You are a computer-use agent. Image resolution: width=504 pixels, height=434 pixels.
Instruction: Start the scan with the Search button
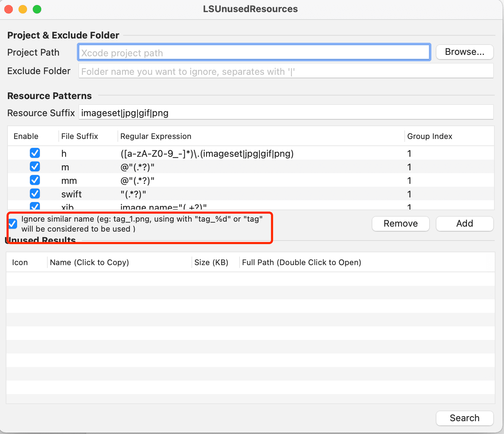click(x=464, y=418)
